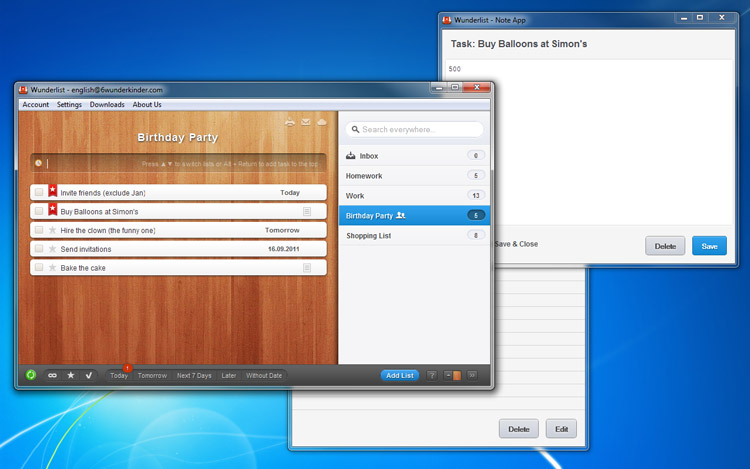The width and height of the screenshot is (750, 469).
Task: Check off Buy Balloons at Simon's
Action: coord(39,211)
